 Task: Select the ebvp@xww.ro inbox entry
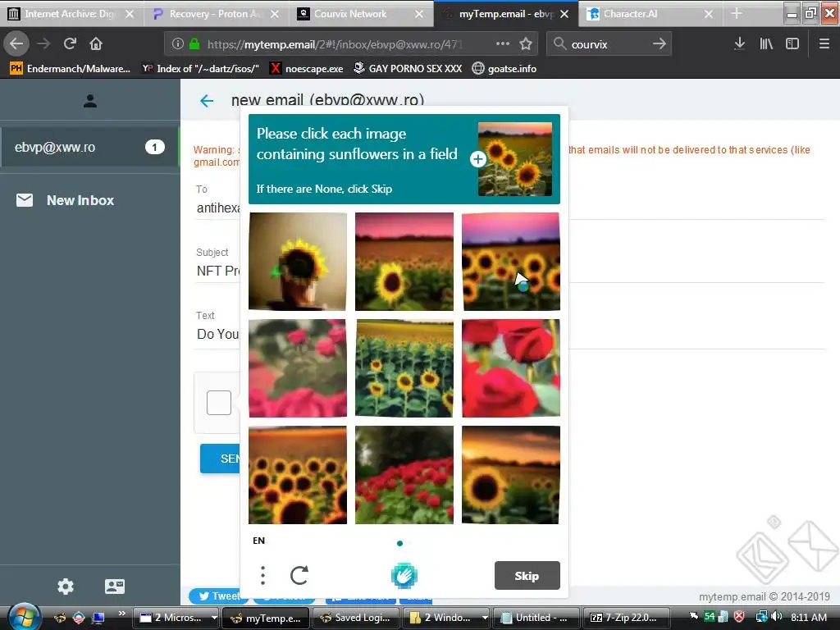tap(90, 148)
